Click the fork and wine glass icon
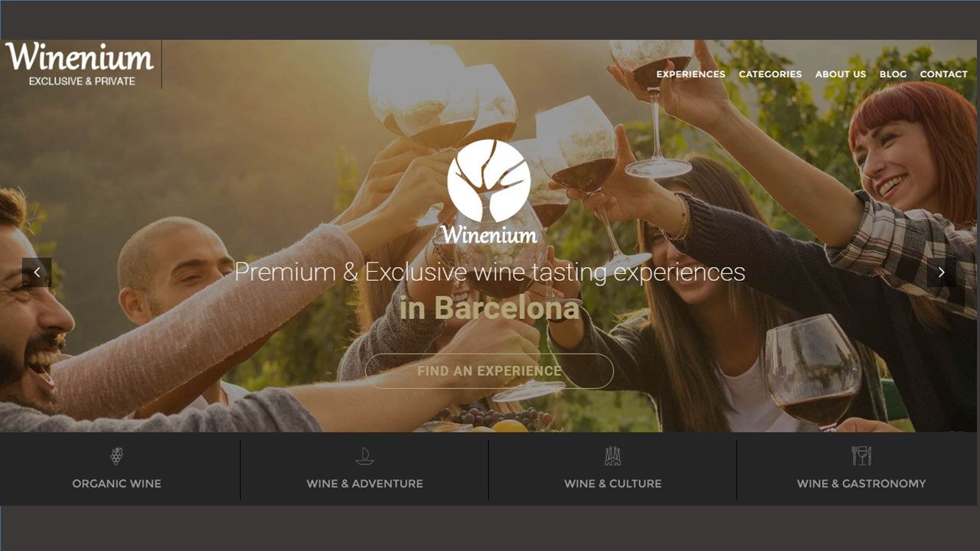 pos(861,456)
